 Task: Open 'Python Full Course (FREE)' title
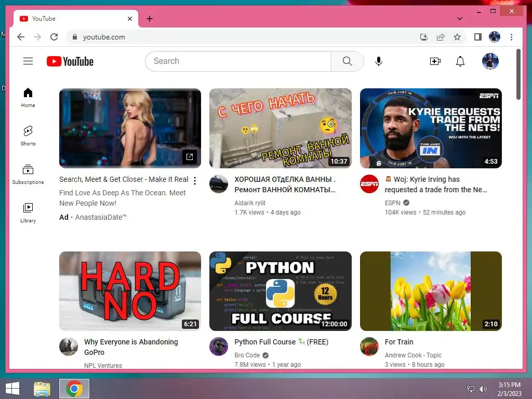(281, 342)
